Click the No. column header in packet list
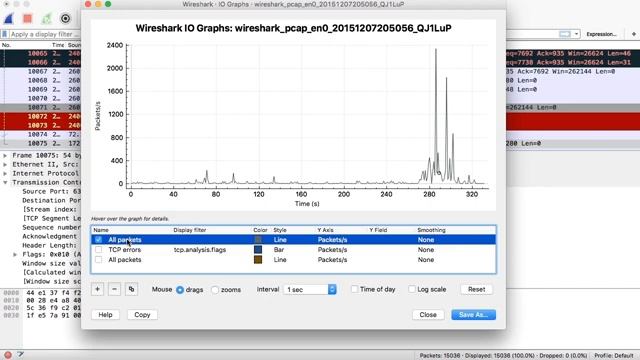This screenshot has height=360, width=640. coord(6,45)
